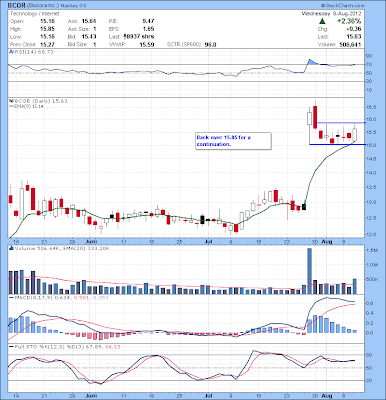This screenshot has height=400, width=386.
Task: Click the Volume panel legend icon
Action: (11, 248)
